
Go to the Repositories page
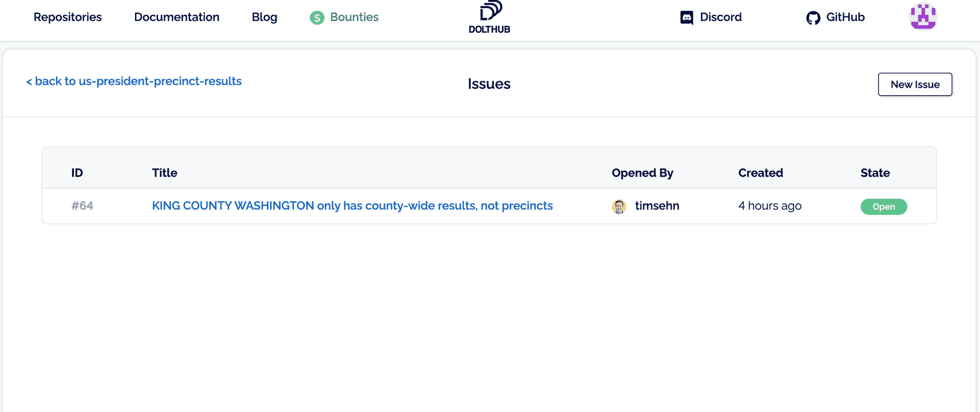(68, 17)
